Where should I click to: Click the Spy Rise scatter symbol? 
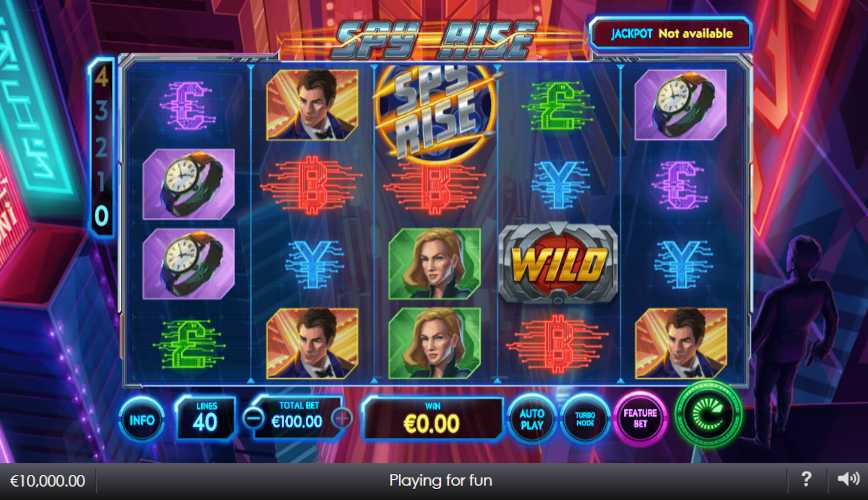435,114
